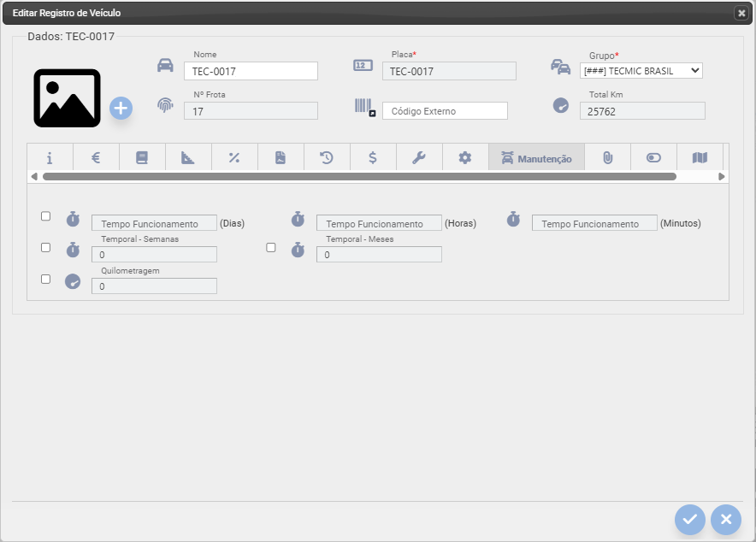Click Tempo Funcionamento (Horas) field

point(379,223)
